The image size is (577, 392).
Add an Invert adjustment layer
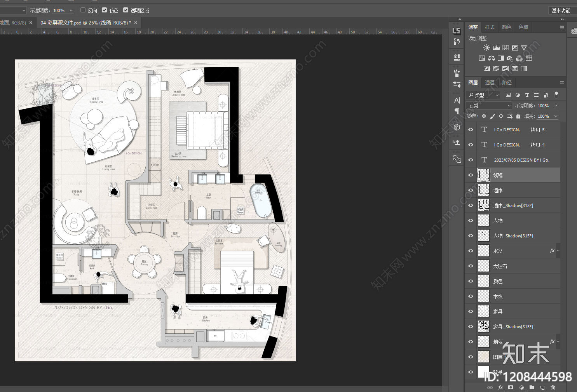(x=487, y=69)
